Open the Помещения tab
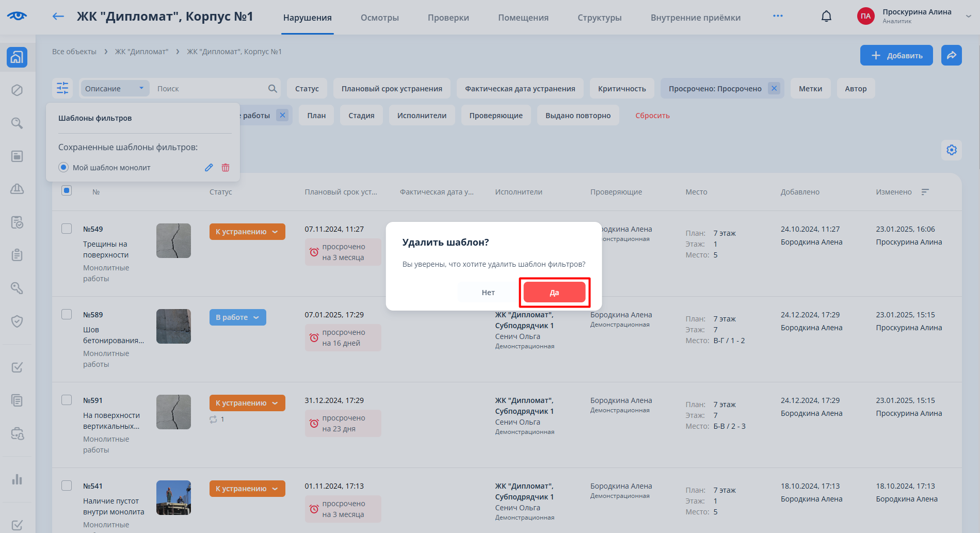 (523, 18)
